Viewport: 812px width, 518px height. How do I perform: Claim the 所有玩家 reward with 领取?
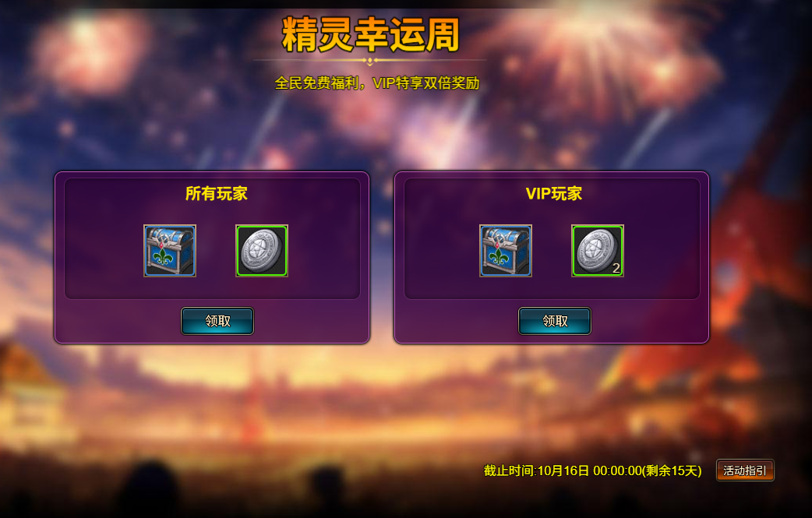(x=217, y=321)
